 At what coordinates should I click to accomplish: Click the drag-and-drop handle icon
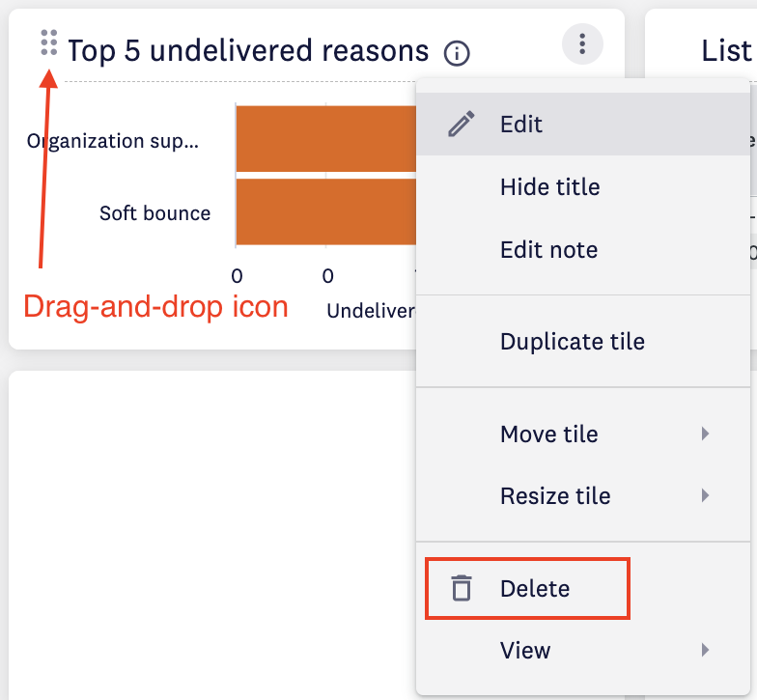49,42
